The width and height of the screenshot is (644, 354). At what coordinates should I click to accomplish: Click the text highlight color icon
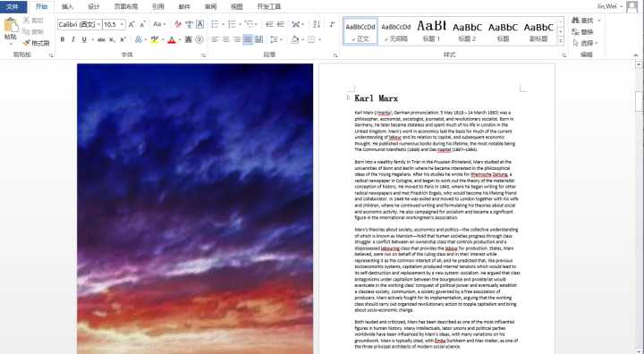point(155,39)
